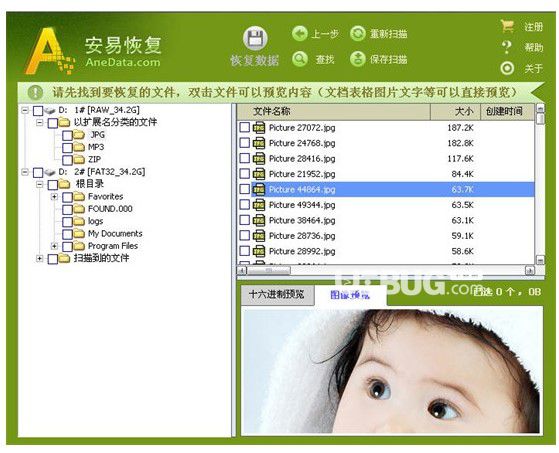This screenshot has width=559, height=453.
Task: Click the baby image preview thumbnail
Action: click(392, 371)
